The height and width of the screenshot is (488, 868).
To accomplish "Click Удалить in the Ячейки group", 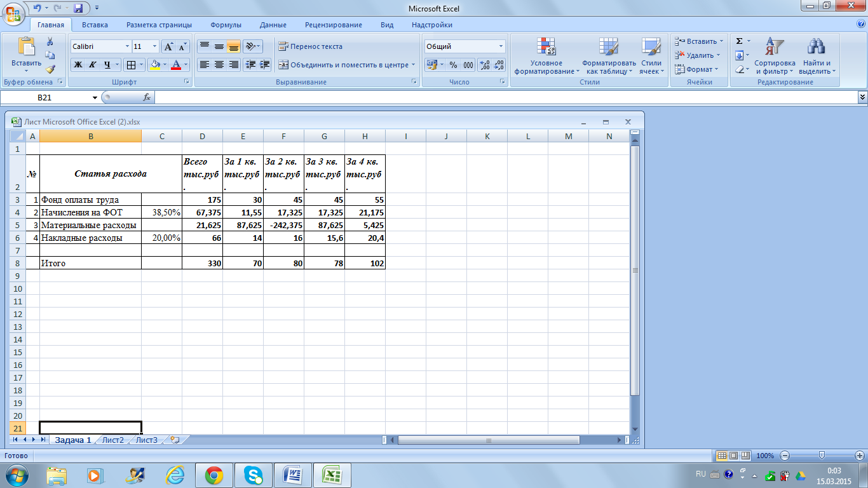I will tap(697, 55).
